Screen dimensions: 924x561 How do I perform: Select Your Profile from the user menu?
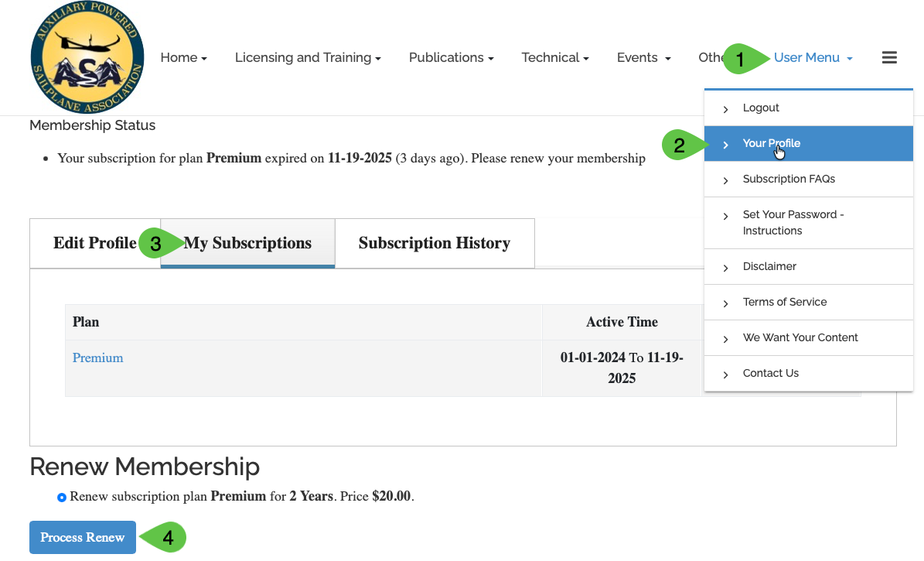click(x=771, y=144)
